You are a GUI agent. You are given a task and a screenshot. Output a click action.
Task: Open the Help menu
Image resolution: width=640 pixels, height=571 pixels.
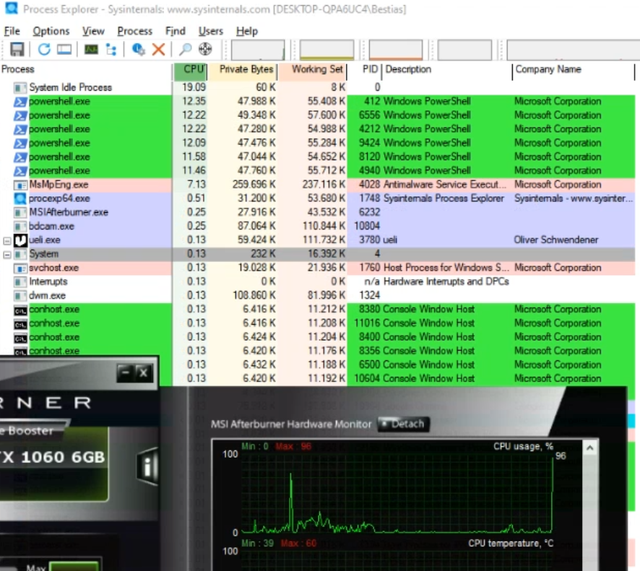pyautogui.click(x=247, y=31)
